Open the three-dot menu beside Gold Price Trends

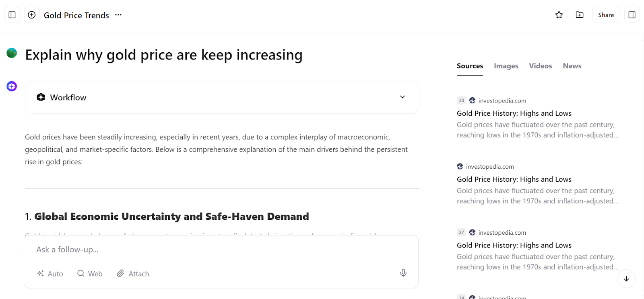[118, 15]
